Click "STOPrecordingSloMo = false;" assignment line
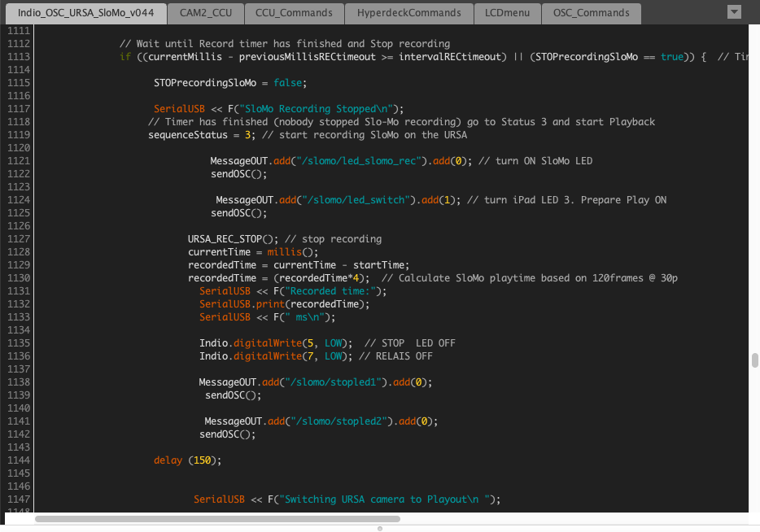The height and width of the screenshot is (532, 760). (230, 83)
